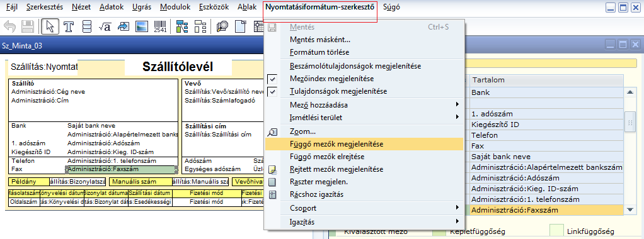Click scroll-down arrow in the field list
Screen dimensions: 644x239
(x=630, y=209)
